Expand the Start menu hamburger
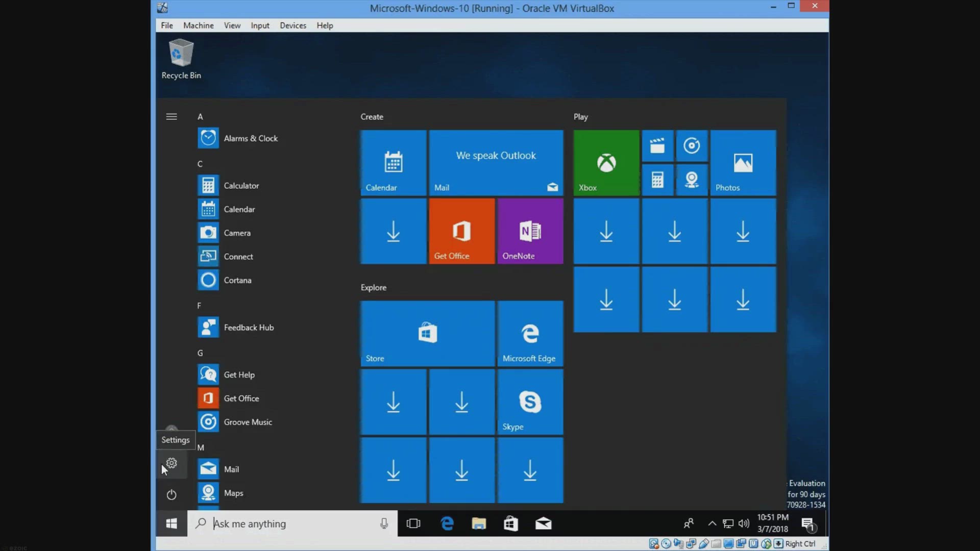Screen dimensions: 980x551 coord(171,117)
